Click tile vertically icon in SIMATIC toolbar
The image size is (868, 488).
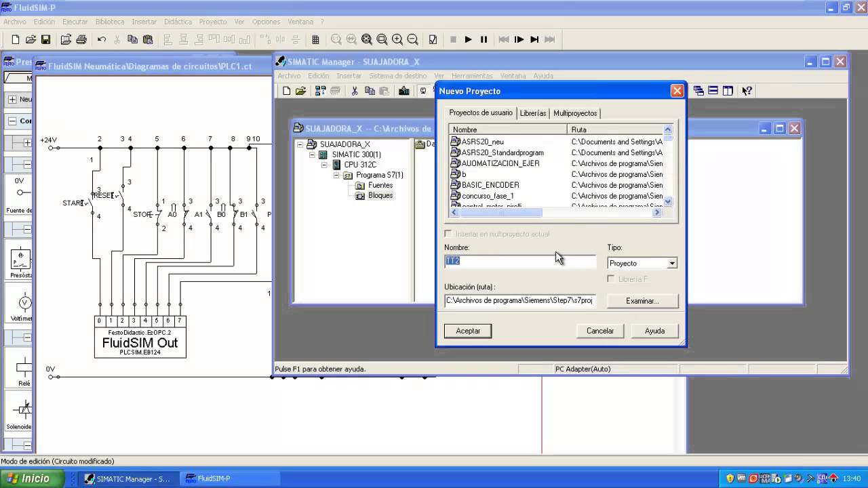(728, 91)
